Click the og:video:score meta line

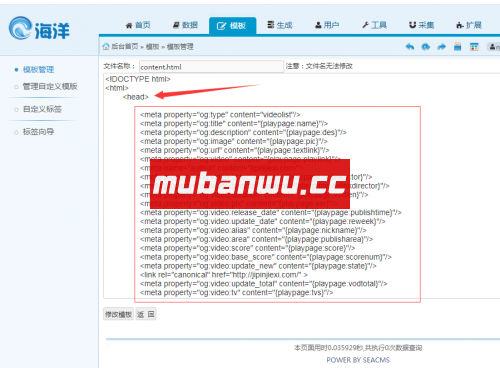(248, 248)
